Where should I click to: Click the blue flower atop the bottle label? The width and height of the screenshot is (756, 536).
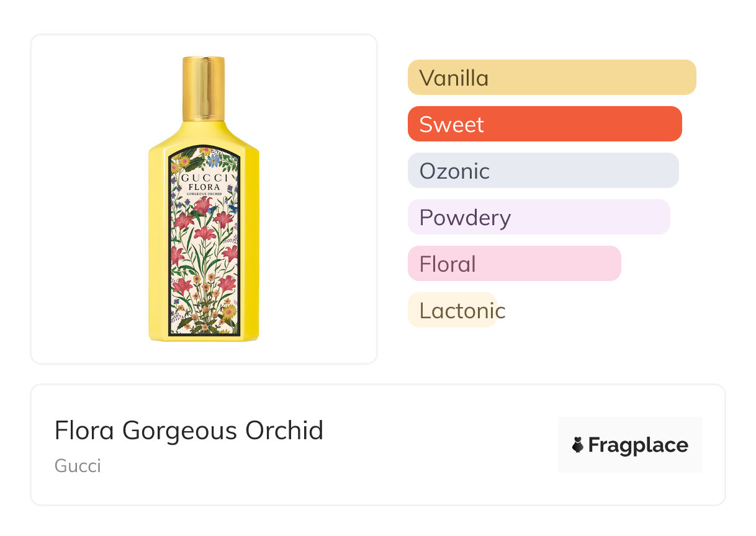(x=214, y=161)
